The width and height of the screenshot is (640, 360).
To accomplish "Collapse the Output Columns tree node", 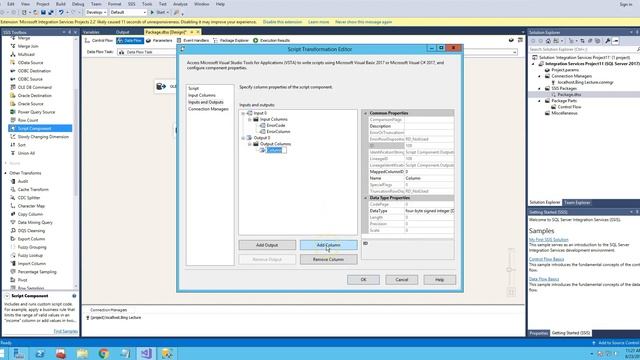I will [249, 144].
